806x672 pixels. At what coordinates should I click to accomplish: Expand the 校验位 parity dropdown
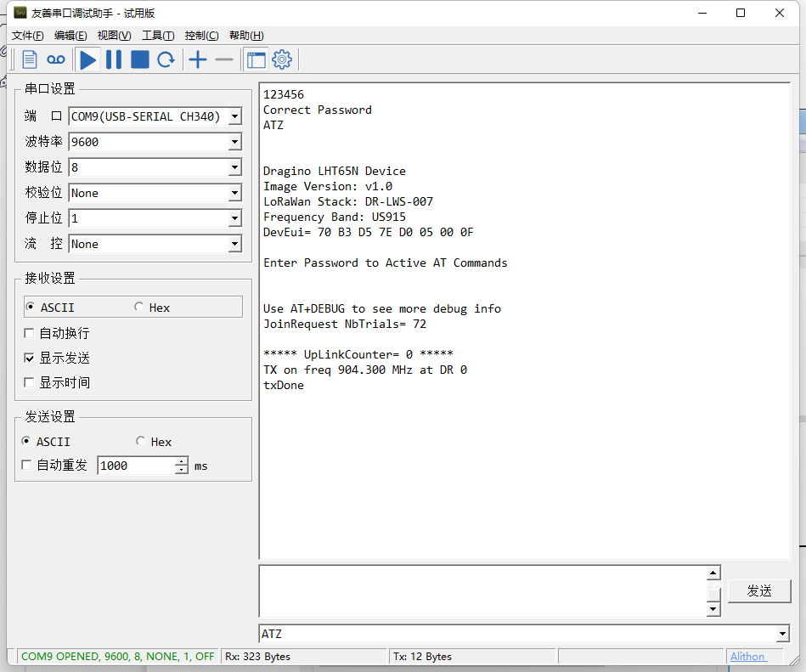tap(235, 193)
